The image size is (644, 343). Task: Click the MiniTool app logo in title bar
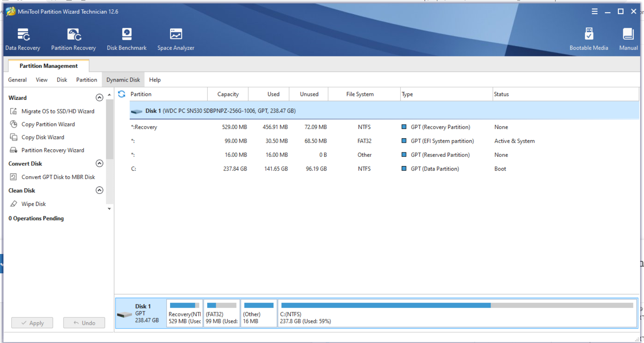pyautogui.click(x=11, y=11)
